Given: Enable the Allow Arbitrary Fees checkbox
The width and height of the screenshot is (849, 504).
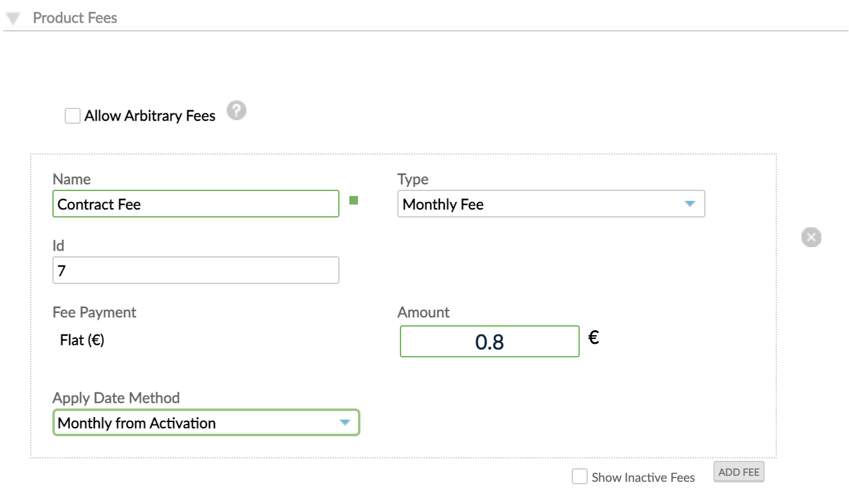Looking at the screenshot, I should [72, 115].
